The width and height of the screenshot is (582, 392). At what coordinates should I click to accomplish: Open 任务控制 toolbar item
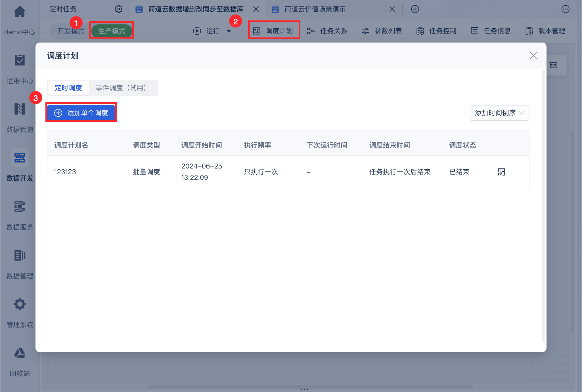pyautogui.click(x=436, y=31)
